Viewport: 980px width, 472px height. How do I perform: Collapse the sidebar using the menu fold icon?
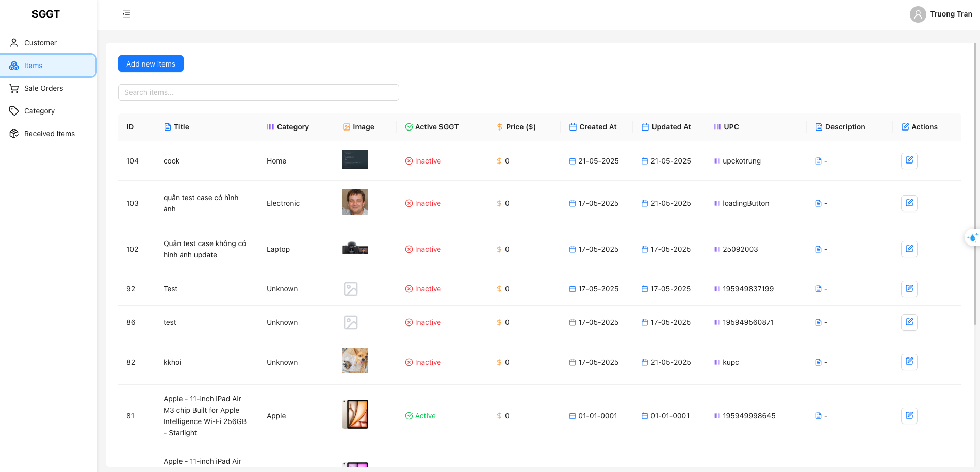126,14
